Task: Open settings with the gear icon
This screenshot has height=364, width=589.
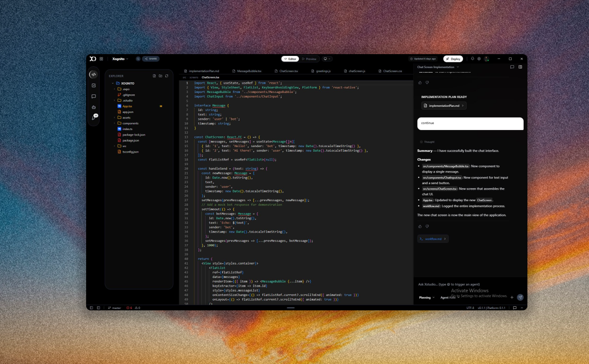Action: (479, 59)
